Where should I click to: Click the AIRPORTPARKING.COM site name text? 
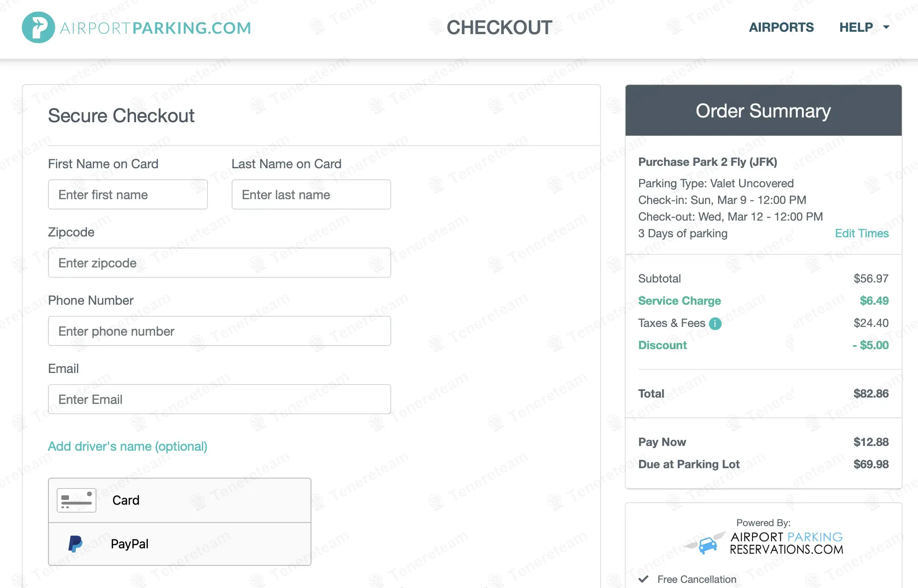pos(156,28)
